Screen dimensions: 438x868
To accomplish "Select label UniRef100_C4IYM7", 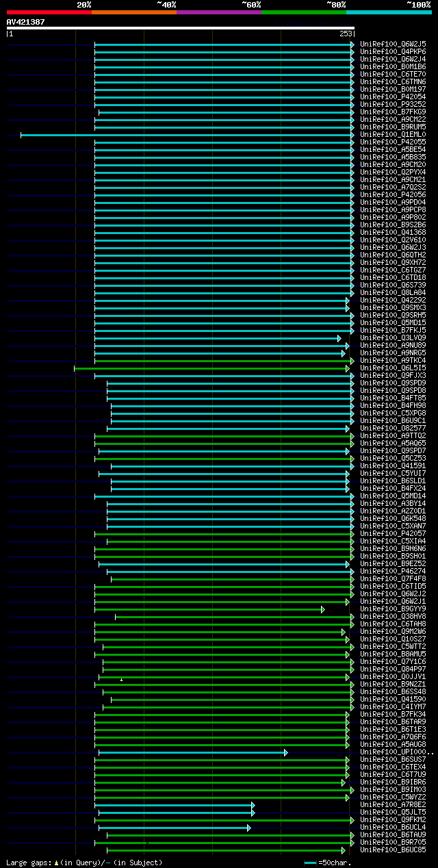I will click(393, 706).
